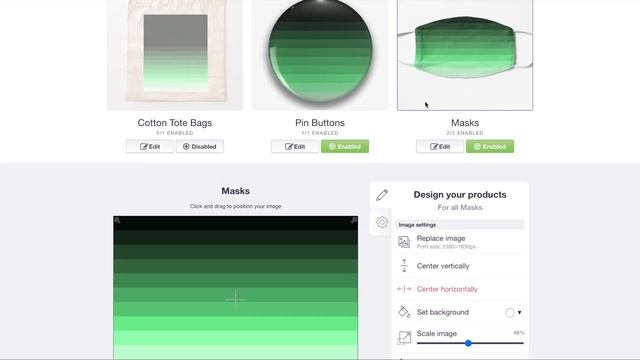The width and height of the screenshot is (640, 360).
Task: Adjust the Scale image slider handle
Action: pos(468,343)
